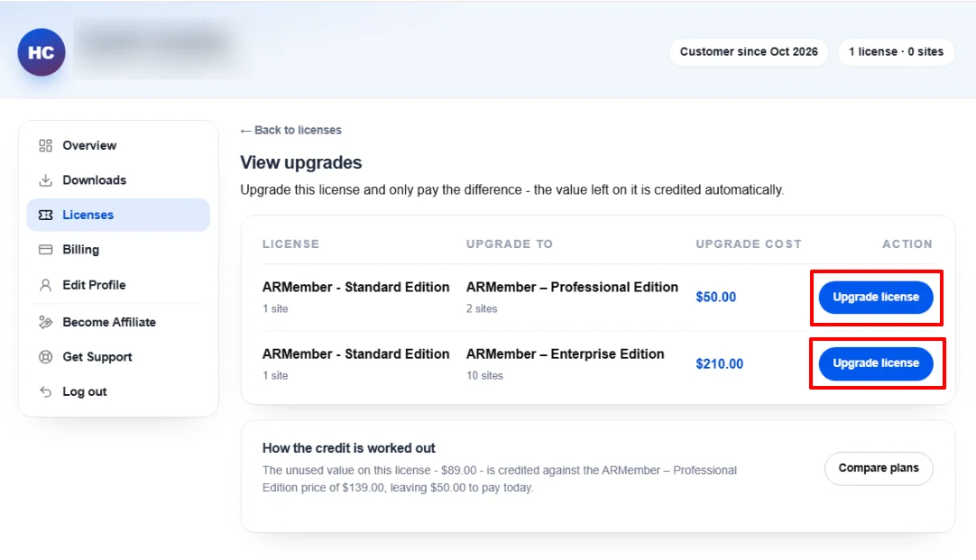Click the Get Support lifebuoy icon
Image resolution: width=976 pixels, height=560 pixels.
(45, 357)
